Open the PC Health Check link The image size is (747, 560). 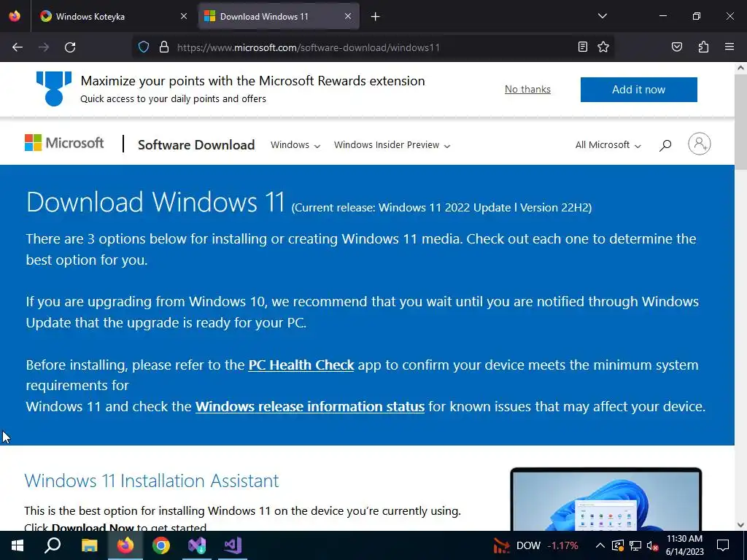(x=301, y=365)
